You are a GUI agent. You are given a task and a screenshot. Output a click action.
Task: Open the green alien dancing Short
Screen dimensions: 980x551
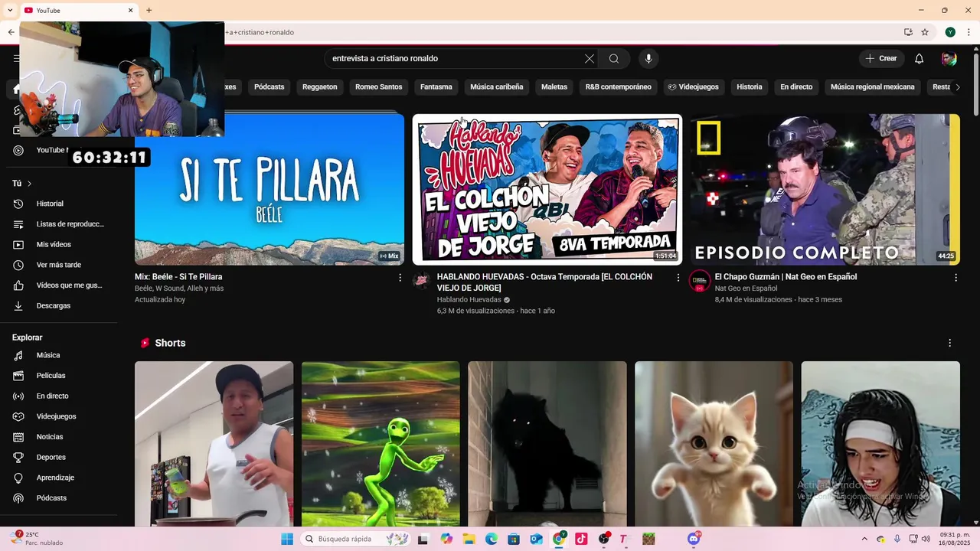point(381,444)
